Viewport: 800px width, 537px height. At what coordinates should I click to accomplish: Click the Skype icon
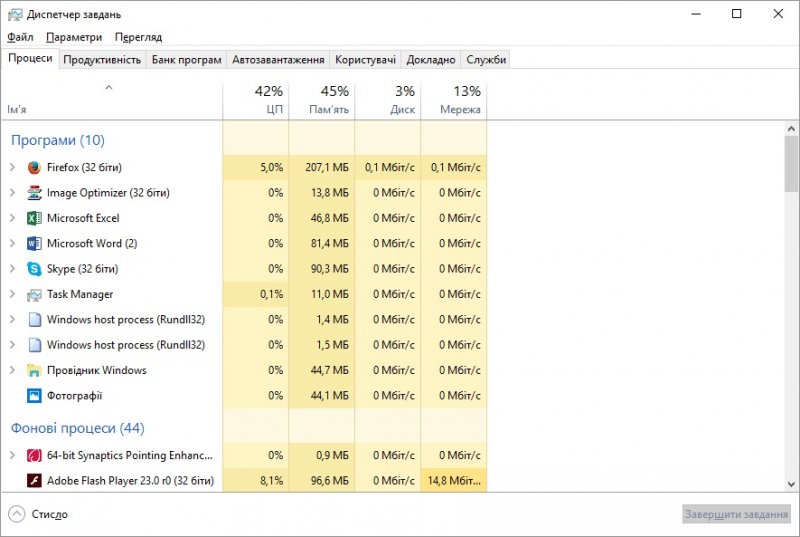[x=34, y=269]
